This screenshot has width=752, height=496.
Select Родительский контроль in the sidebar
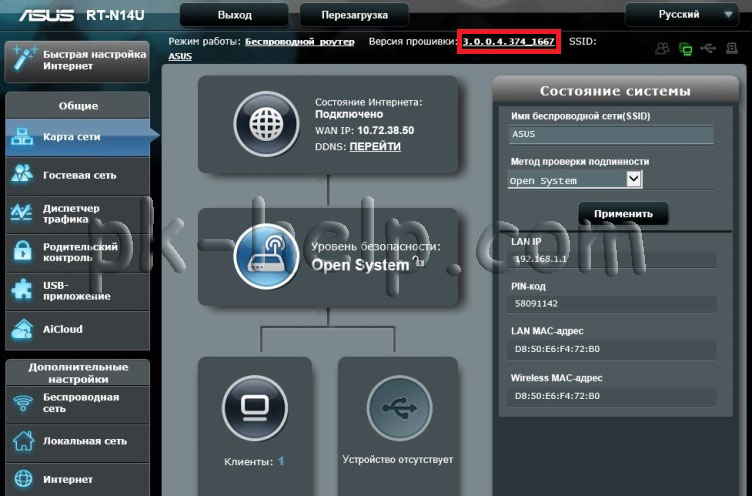78,252
